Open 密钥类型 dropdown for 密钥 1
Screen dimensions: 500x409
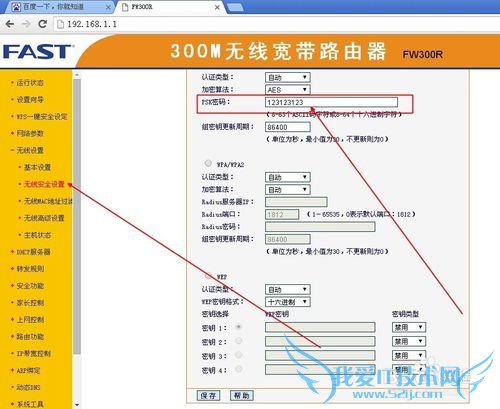click(x=409, y=327)
